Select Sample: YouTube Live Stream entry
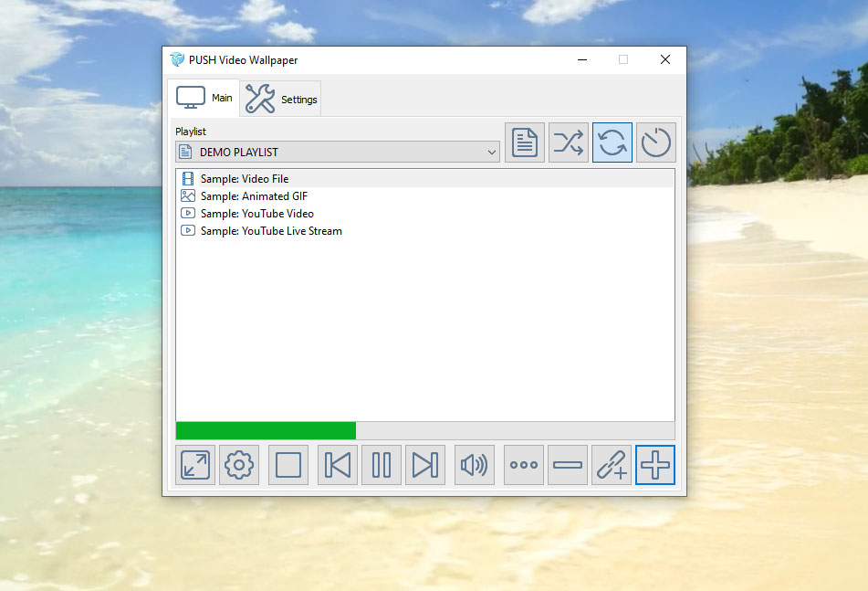868x591 pixels. [271, 231]
